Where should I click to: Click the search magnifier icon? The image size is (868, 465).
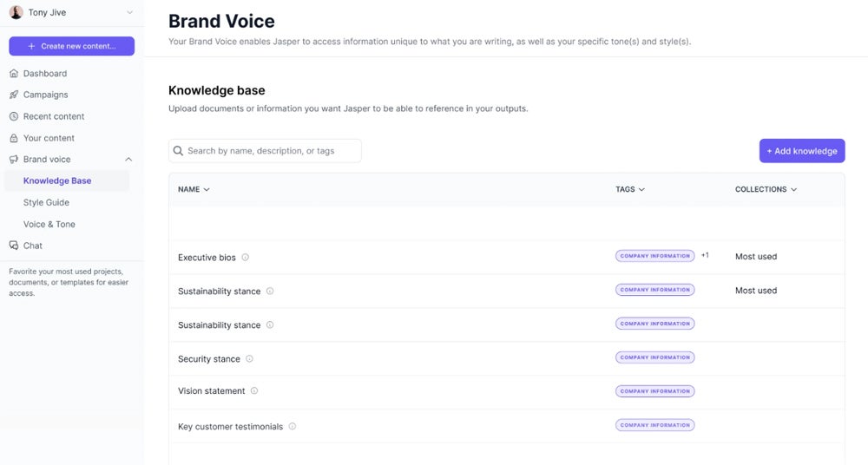(x=178, y=151)
